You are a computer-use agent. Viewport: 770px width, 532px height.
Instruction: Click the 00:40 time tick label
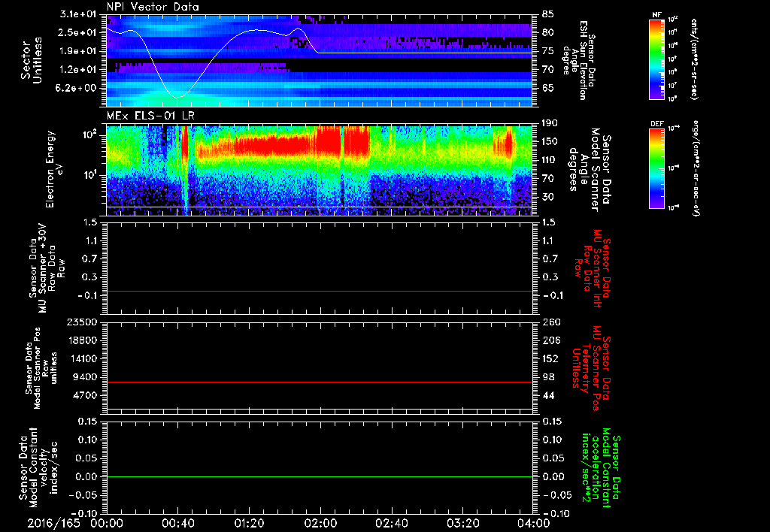177,524
